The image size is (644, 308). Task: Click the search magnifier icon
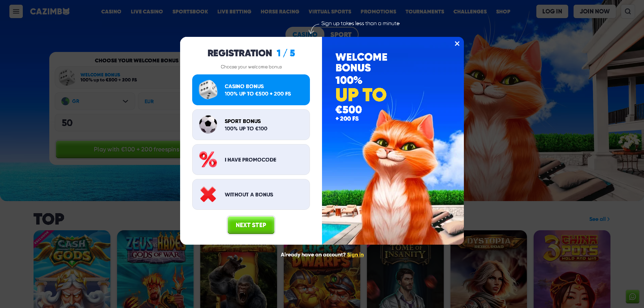[x=628, y=11]
